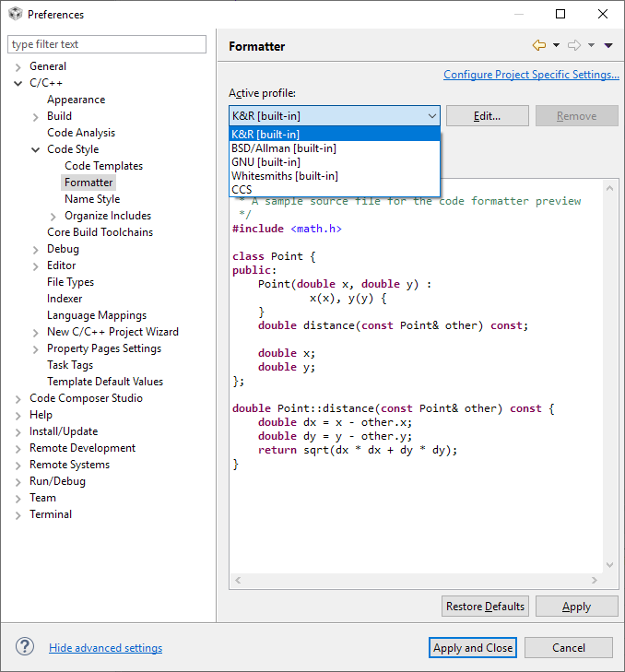The image size is (625, 672).
Task: Select Code Analysis tree item
Action: click(x=81, y=133)
